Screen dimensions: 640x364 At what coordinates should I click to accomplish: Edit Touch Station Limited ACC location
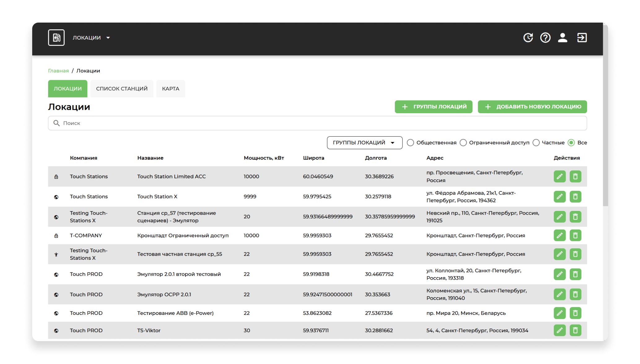click(559, 177)
